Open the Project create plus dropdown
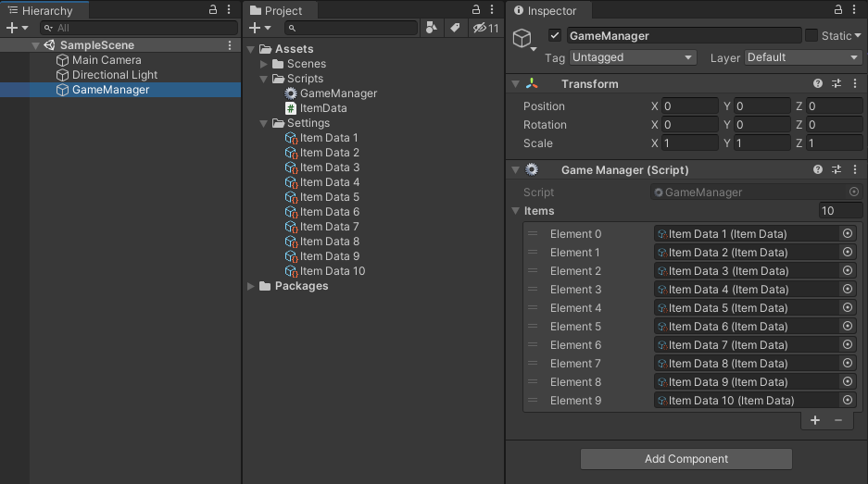 259,28
